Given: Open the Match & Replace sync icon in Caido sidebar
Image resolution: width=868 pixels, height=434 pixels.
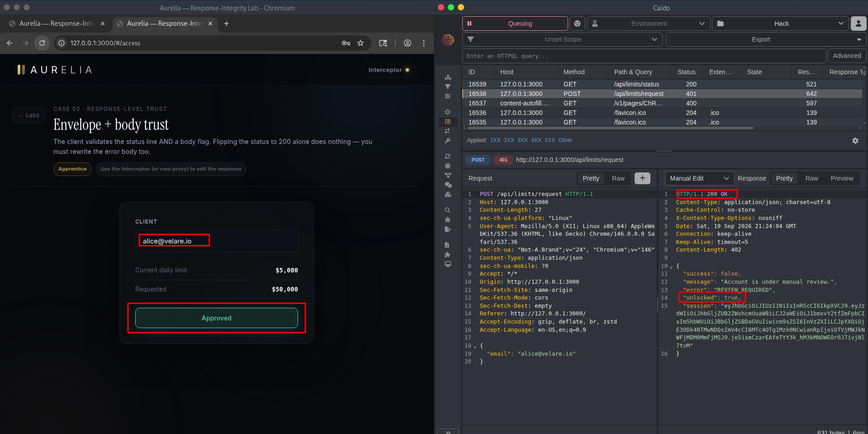Looking at the screenshot, I should pyautogui.click(x=448, y=156).
